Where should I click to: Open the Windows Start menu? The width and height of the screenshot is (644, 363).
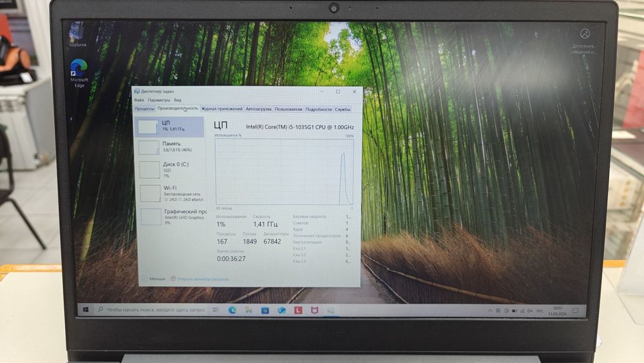click(x=86, y=309)
